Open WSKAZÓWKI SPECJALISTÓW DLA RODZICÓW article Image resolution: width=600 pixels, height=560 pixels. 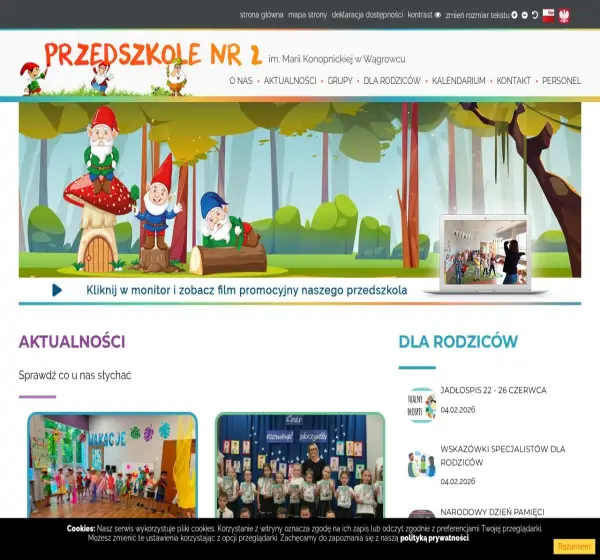tap(502, 456)
